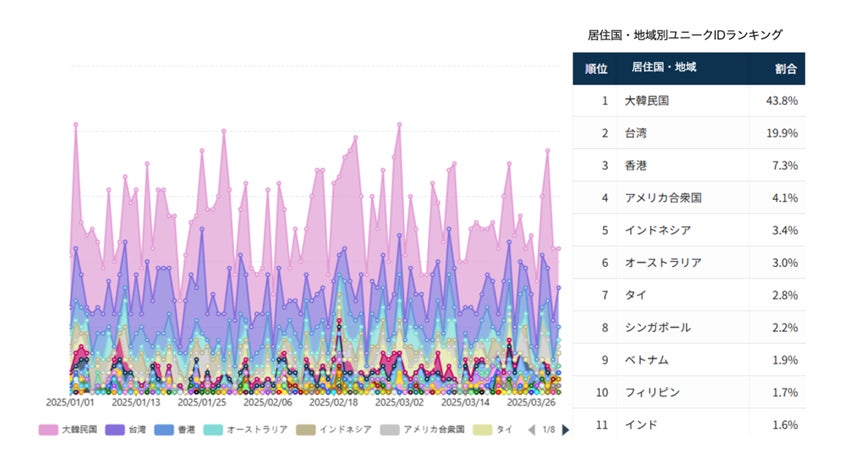Click the 割合 column header

point(785,69)
